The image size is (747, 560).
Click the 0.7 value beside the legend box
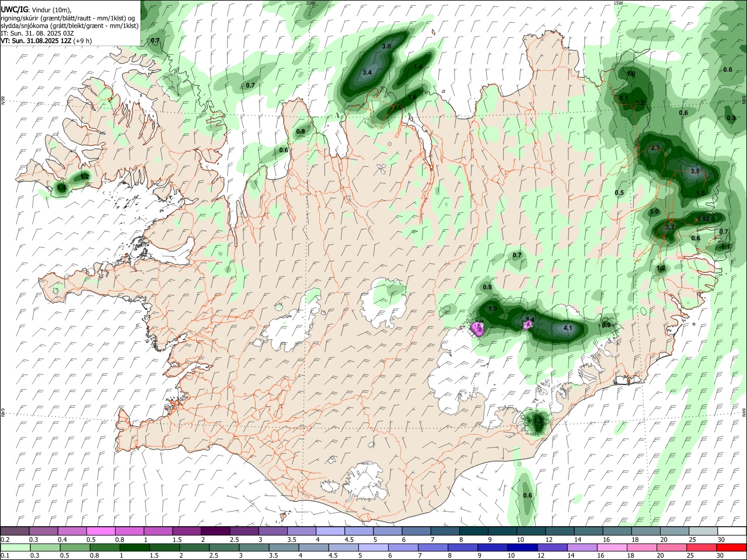pos(155,41)
